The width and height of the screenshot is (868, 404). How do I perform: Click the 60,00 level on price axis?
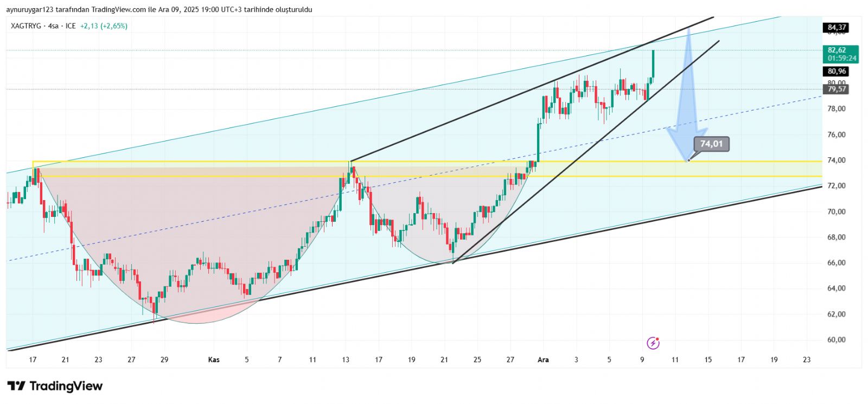click(x=836, y=340)
